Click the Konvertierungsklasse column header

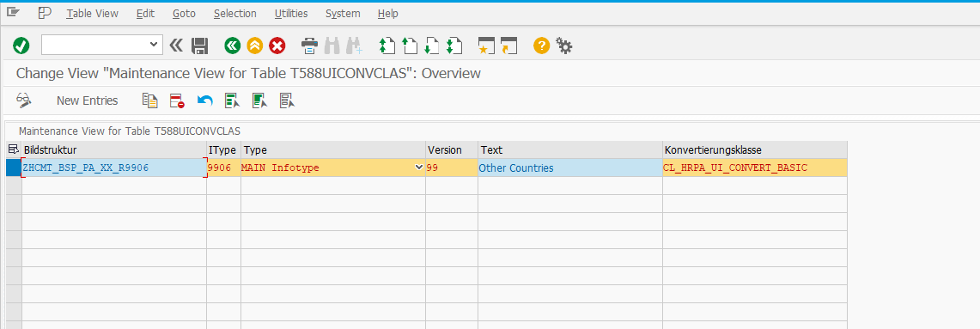755,150
